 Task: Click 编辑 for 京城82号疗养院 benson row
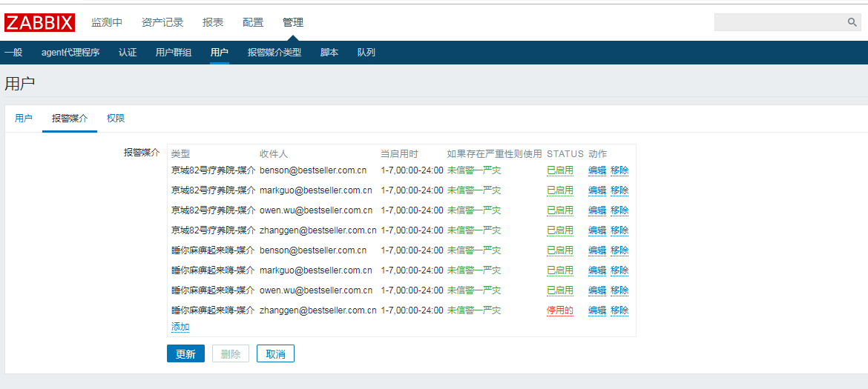point(597,170)
